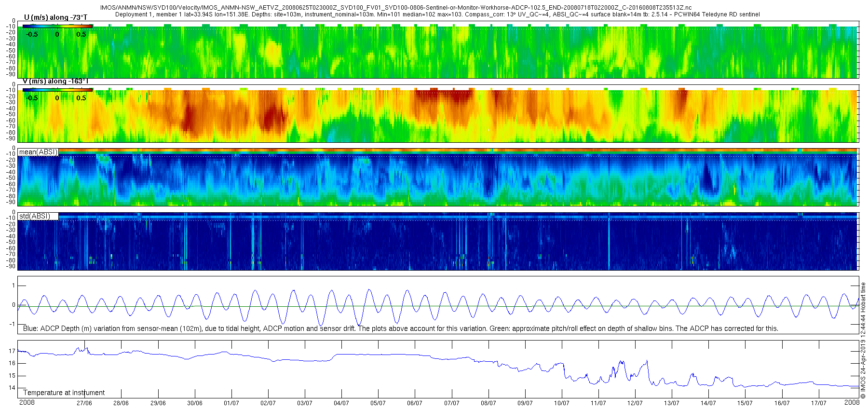This screenshot has height=410, width=868.
Task: Click the '02/07' date tick label
Action: 268,403
